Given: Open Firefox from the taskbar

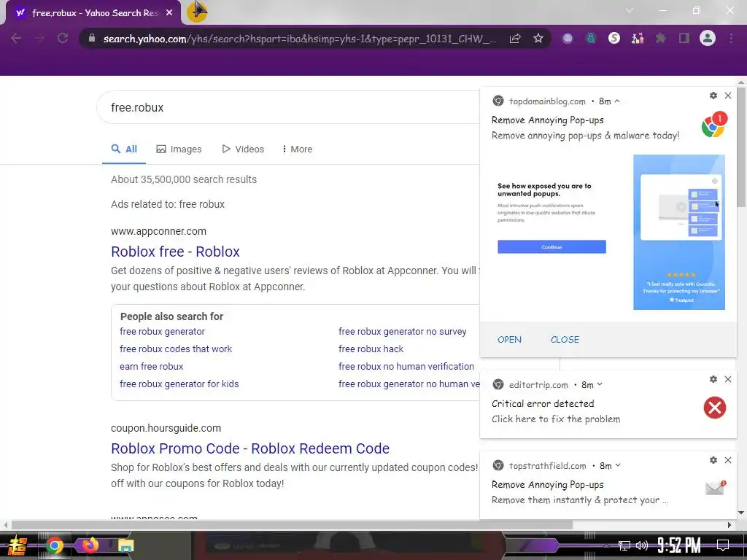Looking at the screenshot, I should tap(90, 545).
